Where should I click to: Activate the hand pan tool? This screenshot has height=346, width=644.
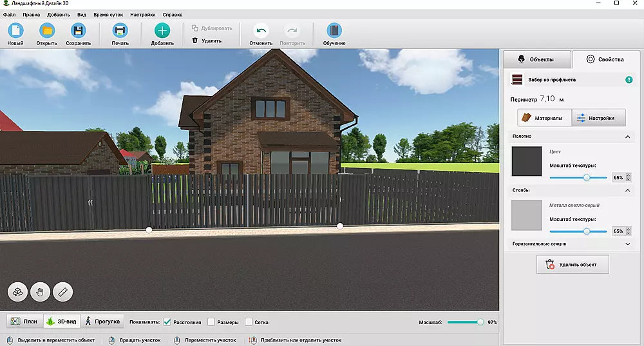pos(40,292)
